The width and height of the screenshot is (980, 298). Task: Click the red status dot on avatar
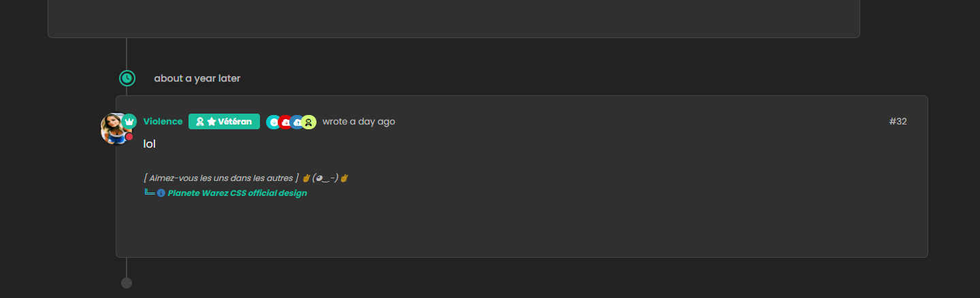[129, 137]
